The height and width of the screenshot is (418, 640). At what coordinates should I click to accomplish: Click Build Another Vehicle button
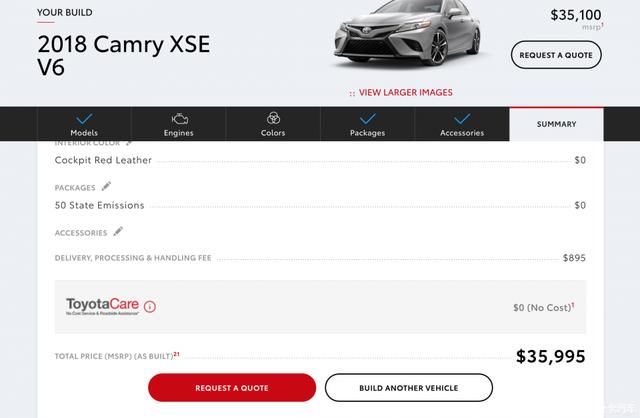coord(409,387)
